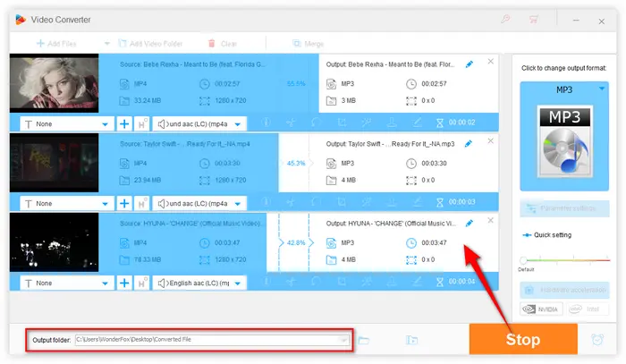Click the scissors trim icon in Bebe Rexha row
626x364 pixels.
tap(291, 123)
